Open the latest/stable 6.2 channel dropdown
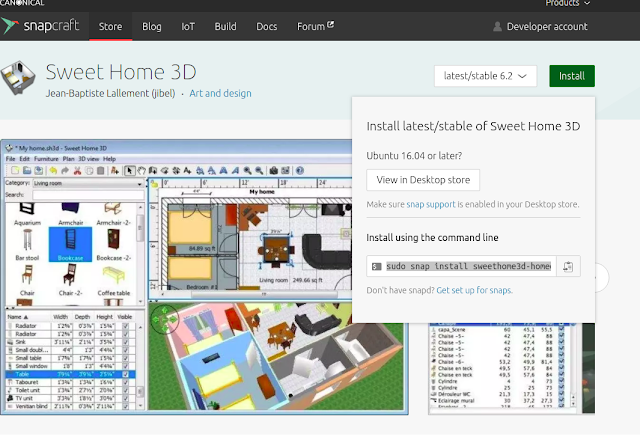Screen dimensions: 640x446 485,76
